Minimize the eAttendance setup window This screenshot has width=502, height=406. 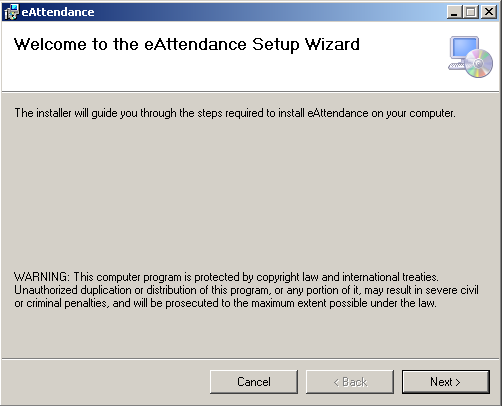[x=454, y=12]
